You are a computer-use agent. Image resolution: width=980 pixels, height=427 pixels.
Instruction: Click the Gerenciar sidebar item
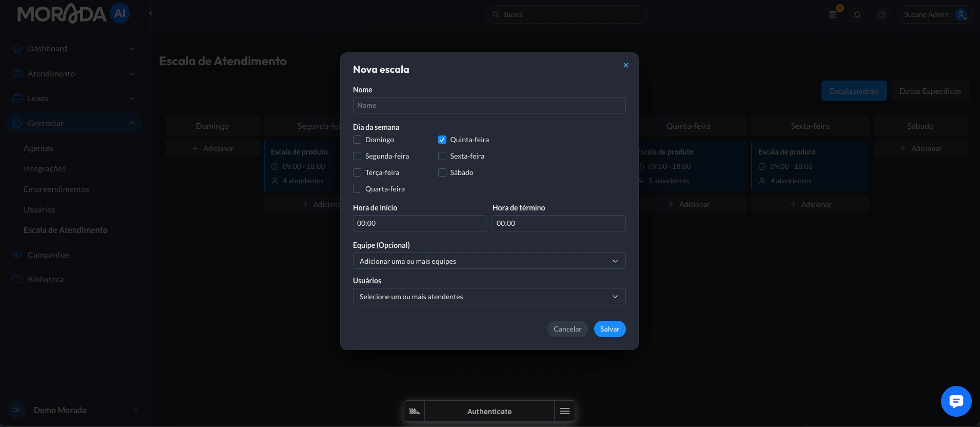pos(73,123)
